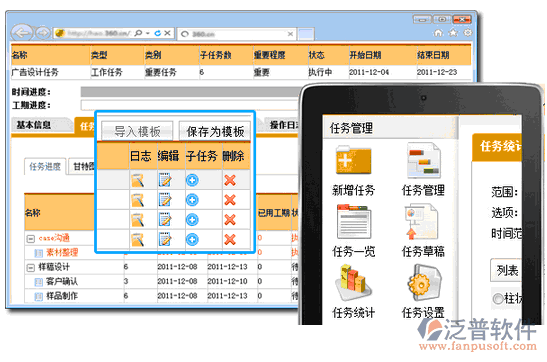Open the 任务设置 gear icon
This screenshot has height=362, width=547.
[424, 282]
